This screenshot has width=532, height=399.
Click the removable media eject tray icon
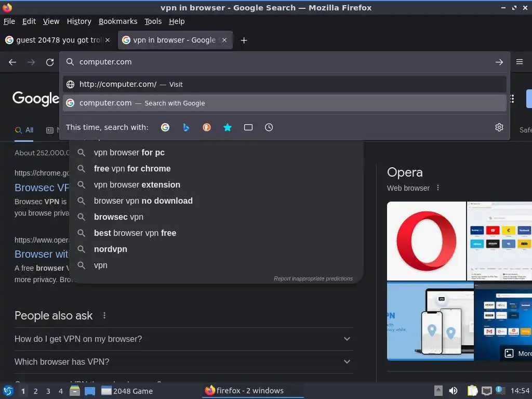pyautogui.click(x=438, y=391)
